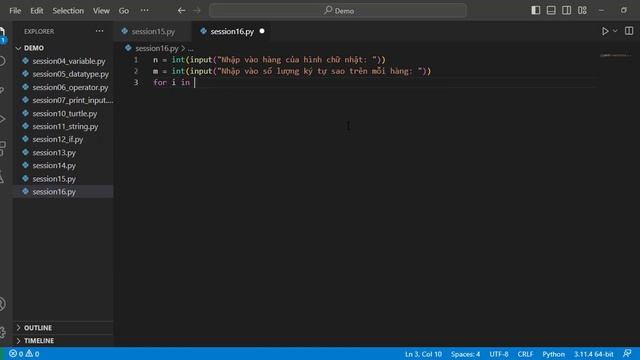Click Ln 3, Col 10 status entry

[x=423, y=354]
